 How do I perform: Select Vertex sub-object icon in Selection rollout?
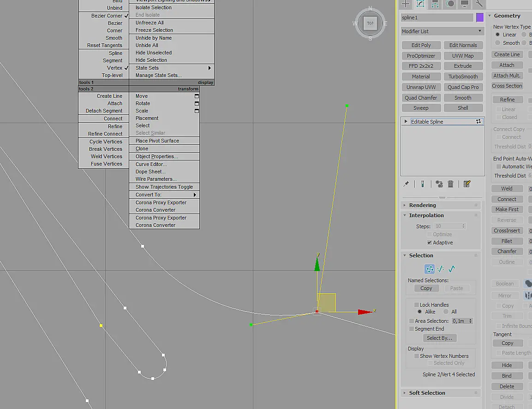(430, 269)
